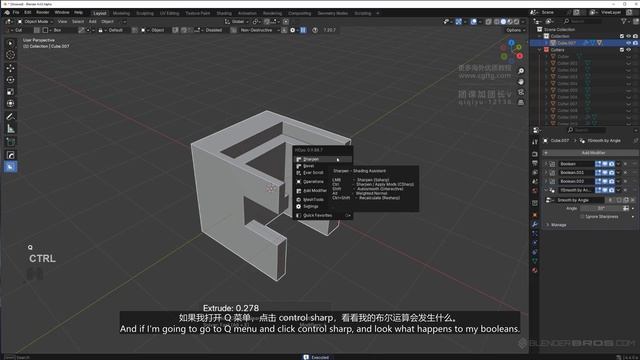
Task: Open Settings entry in HOps menu
Action: click(x=322, y=207)
